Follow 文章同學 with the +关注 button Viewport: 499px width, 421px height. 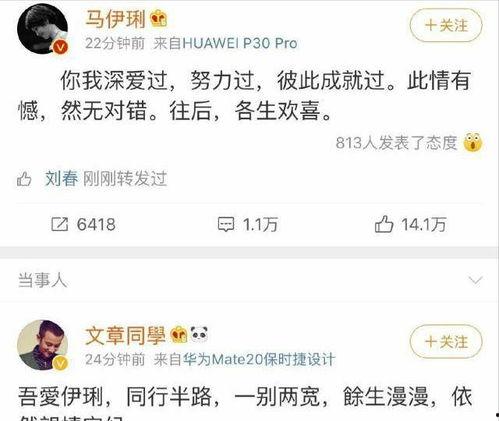446,341
